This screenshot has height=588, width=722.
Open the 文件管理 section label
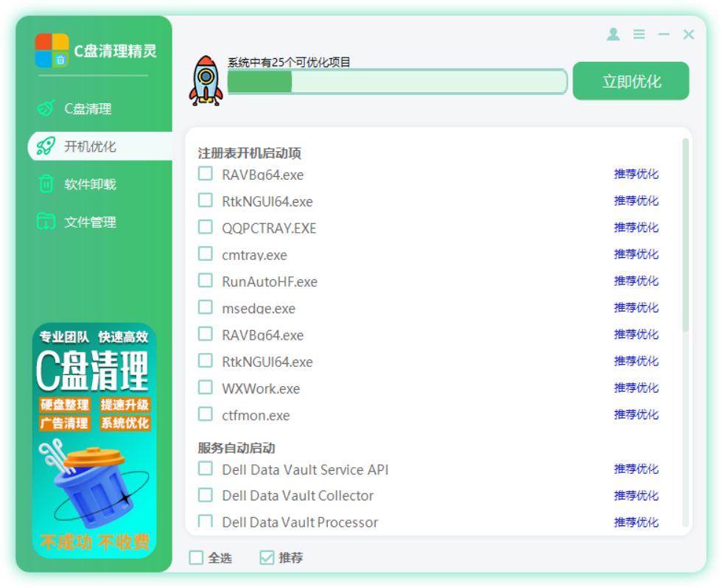coord(90,222)
